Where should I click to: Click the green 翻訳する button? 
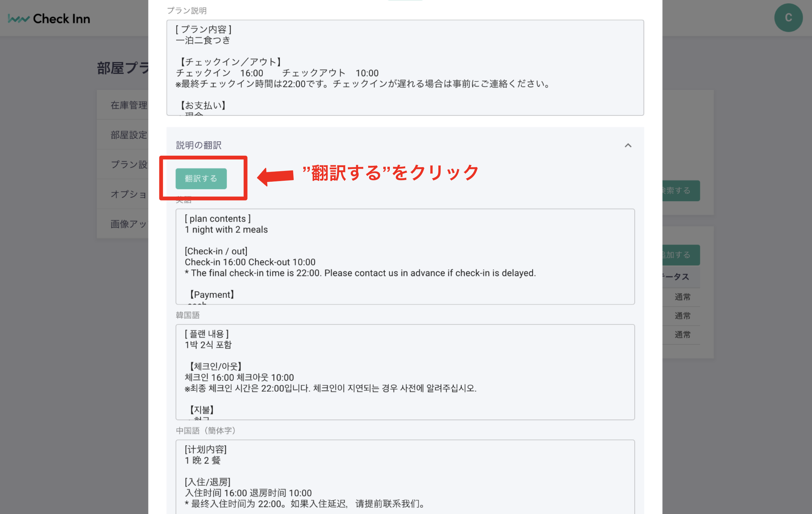201,179
